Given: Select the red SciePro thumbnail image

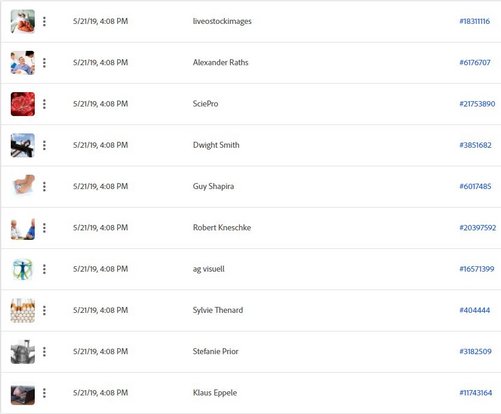Looking at the screenshot, I should pyautogui.click(x=23, y=104).
